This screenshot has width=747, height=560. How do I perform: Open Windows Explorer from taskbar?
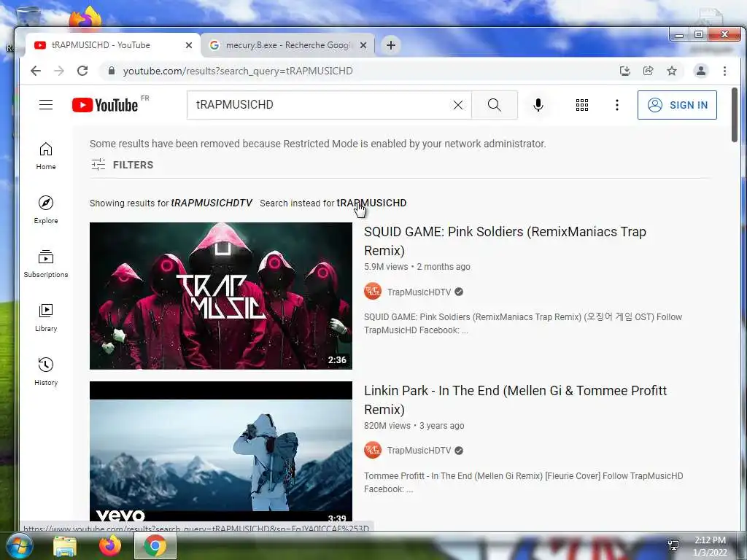[x=65, y=545]
